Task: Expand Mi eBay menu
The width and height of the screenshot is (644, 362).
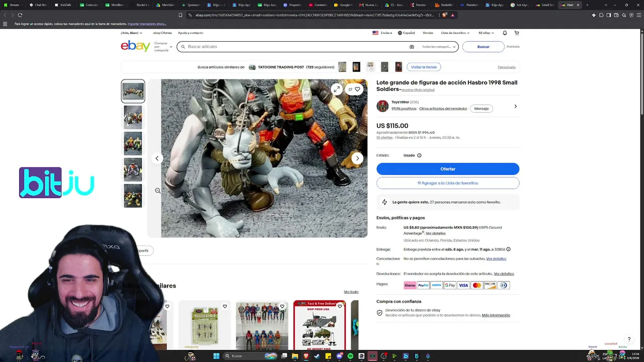Action: click(486, 33)
